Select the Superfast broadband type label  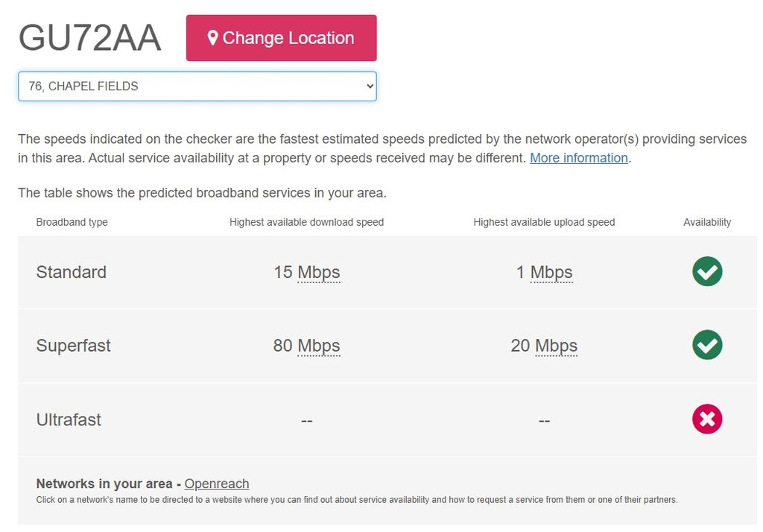74,346
